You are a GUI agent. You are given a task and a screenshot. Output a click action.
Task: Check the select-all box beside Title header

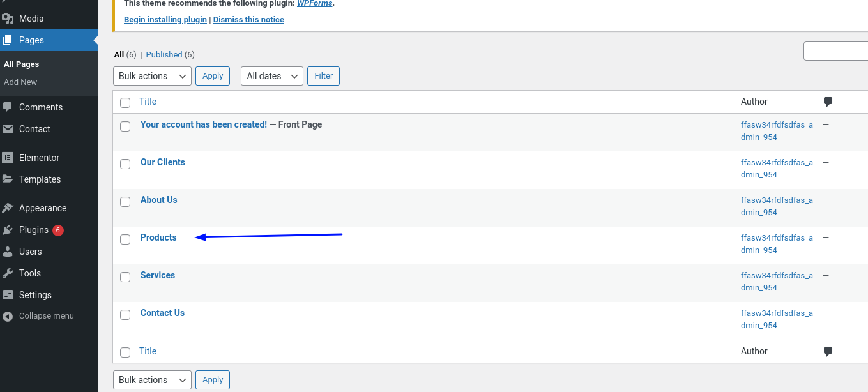(x=125, y=103)
